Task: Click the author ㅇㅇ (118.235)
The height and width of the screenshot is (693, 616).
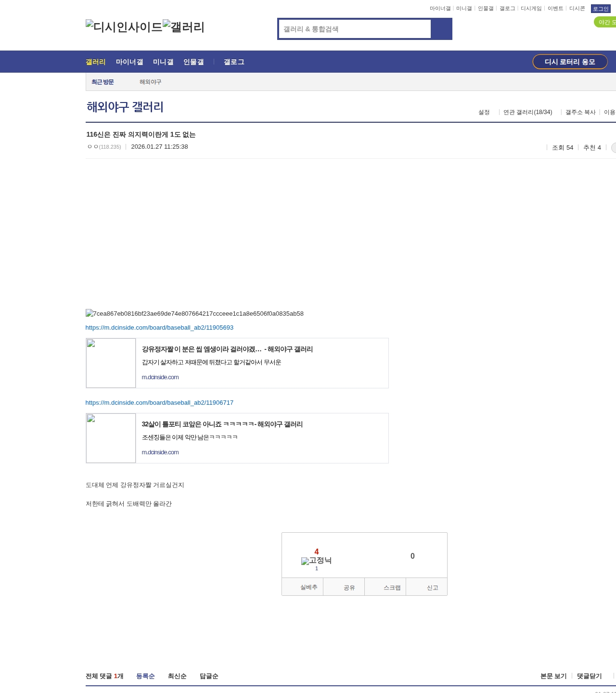Action: pyautogui.click(x=104, y=147)
